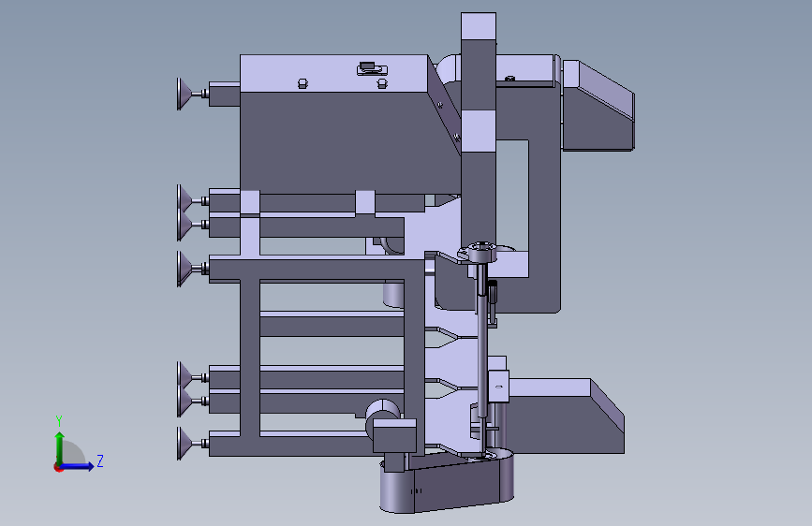Select the latch handle on the top panel
The image size is (812, 526).
pyautogui.click(x=372, y=68)
